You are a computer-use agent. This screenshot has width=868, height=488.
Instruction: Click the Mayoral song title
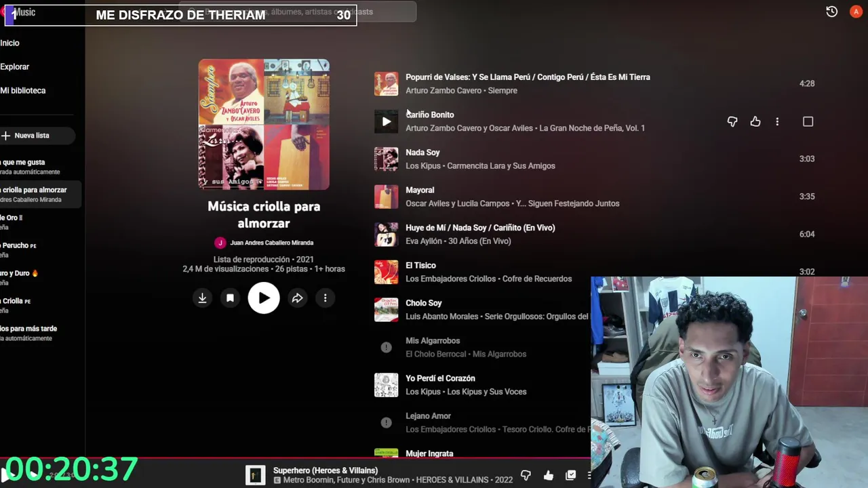pyautogui.click(x=420, y=190)
